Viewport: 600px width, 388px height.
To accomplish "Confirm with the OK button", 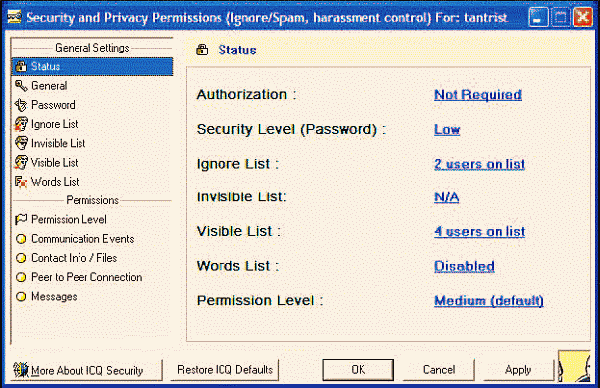I will (358, 370).
